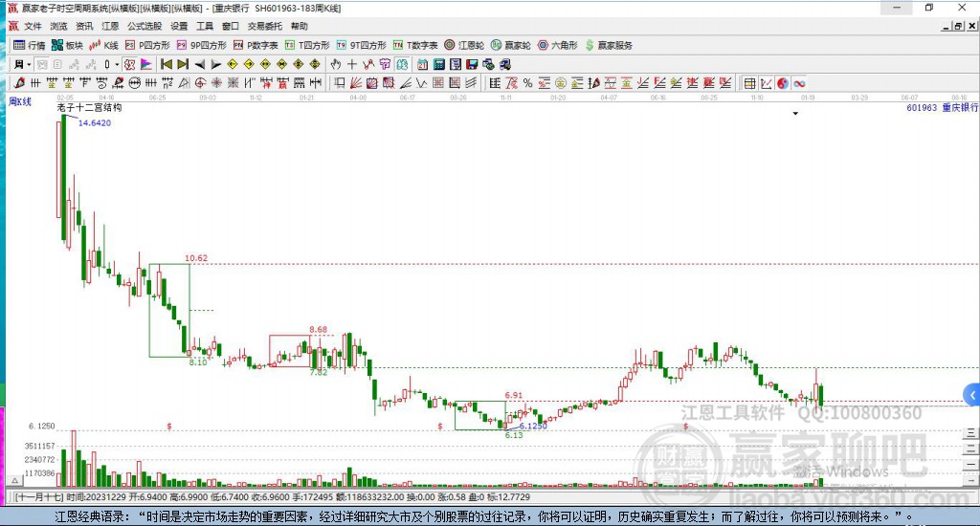Switch to the K线 chart view

pos(103,45)
